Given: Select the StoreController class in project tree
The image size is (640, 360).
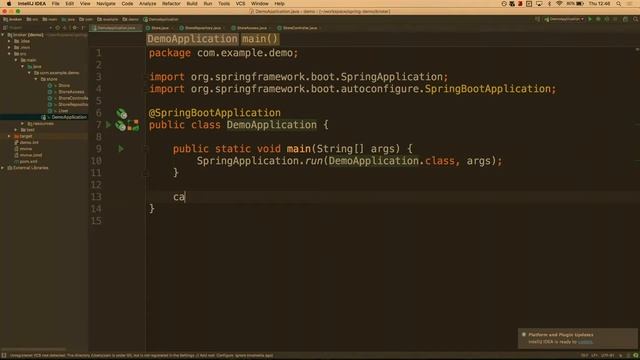Looking at the screenshot, I should coord(73,98).
